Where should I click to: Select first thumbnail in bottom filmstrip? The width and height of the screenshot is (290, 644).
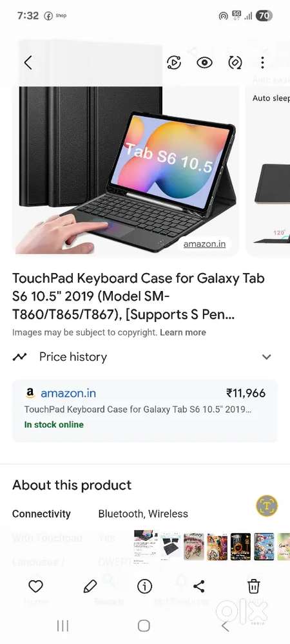click(x=144, y=545)
